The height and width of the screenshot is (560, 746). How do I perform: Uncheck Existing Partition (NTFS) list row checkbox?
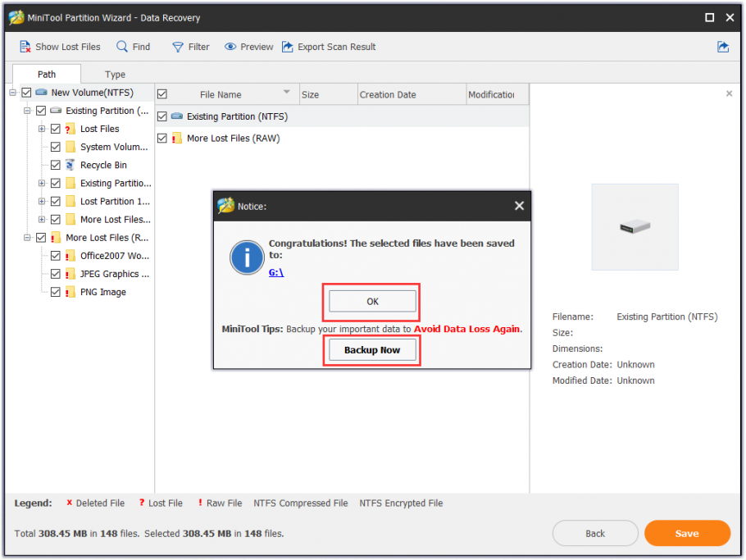coord(162,116)
